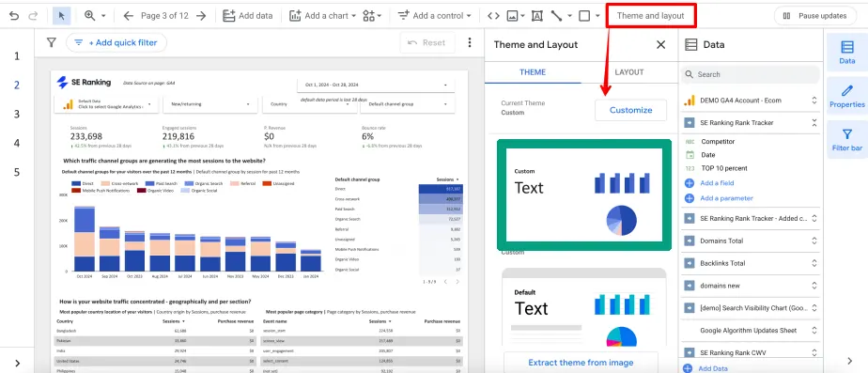The height and width of the screenshot is (373, 868).
Task: Select the rectangle shape tool
Action: click(584, 16)
